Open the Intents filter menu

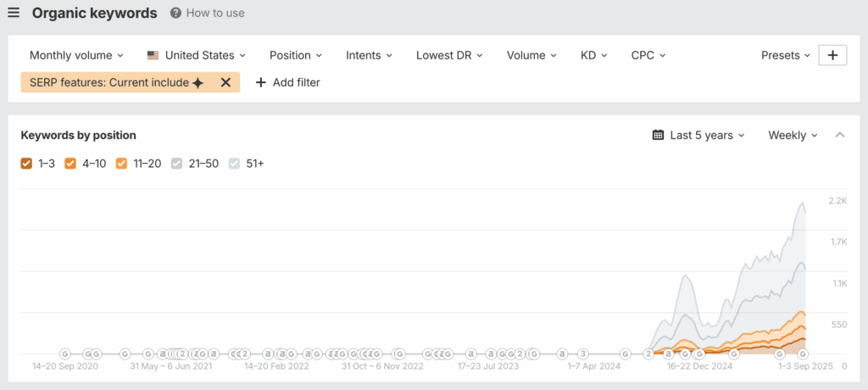369,55
